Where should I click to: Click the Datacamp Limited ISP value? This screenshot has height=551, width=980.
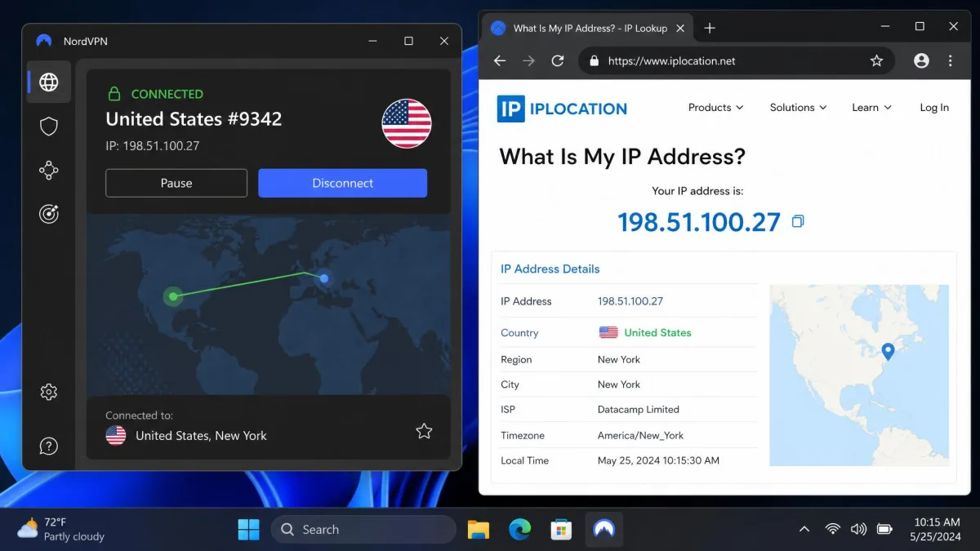(639, 410)
